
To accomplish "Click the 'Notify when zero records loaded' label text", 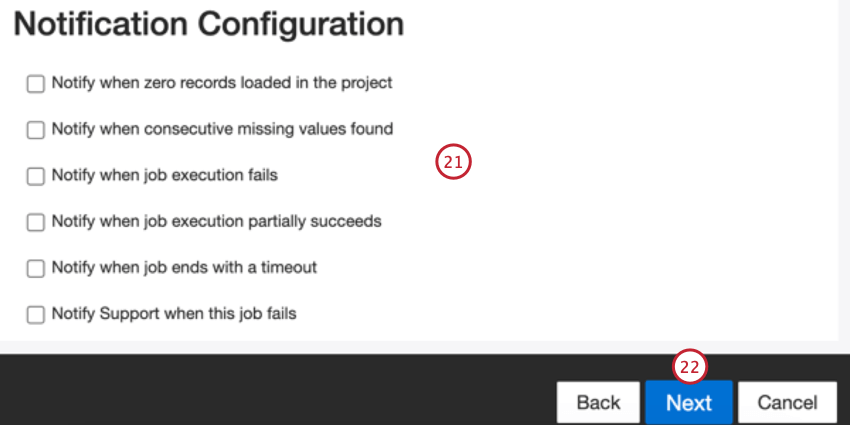I will pos(222,83).
